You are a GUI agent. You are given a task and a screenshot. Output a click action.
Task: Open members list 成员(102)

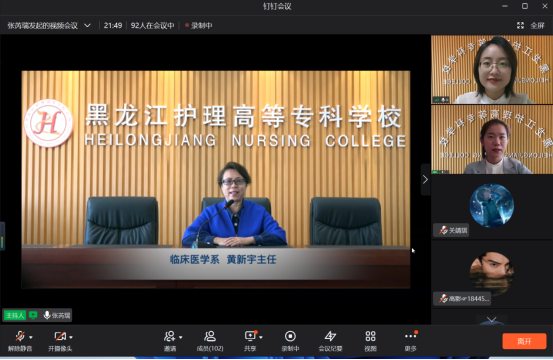[x=210, y=341]
